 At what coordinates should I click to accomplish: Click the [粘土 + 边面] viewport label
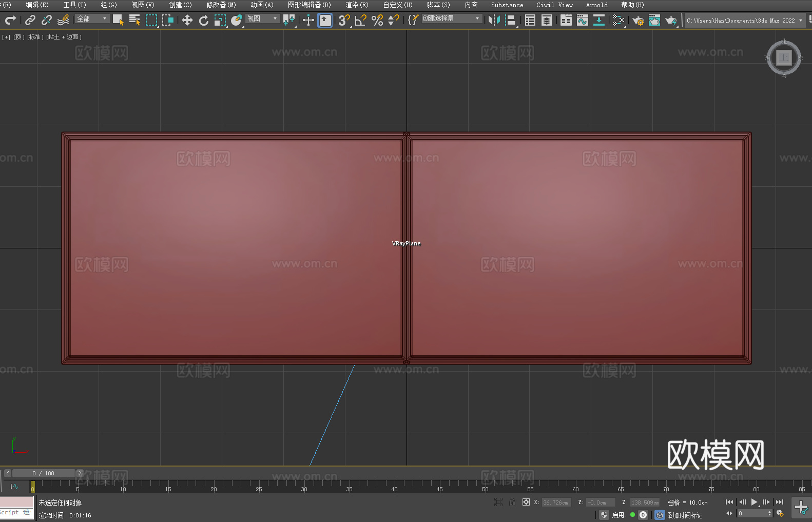pos(64,37)
